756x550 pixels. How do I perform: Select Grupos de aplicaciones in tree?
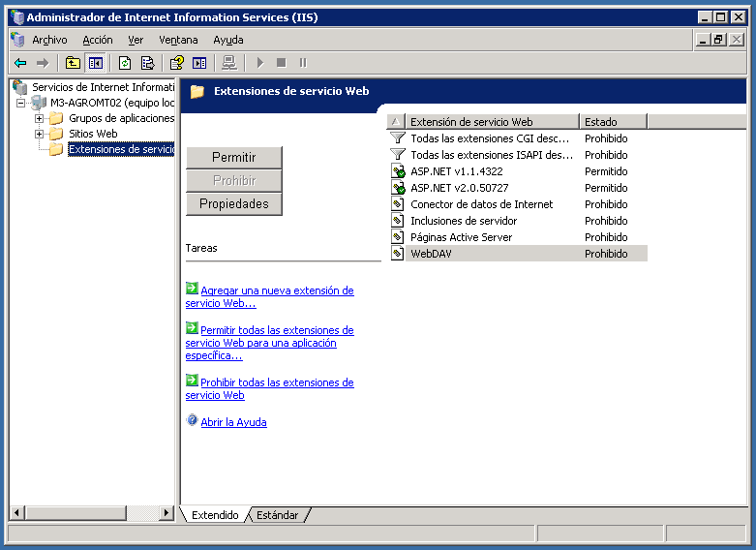(x=121, y=118)
